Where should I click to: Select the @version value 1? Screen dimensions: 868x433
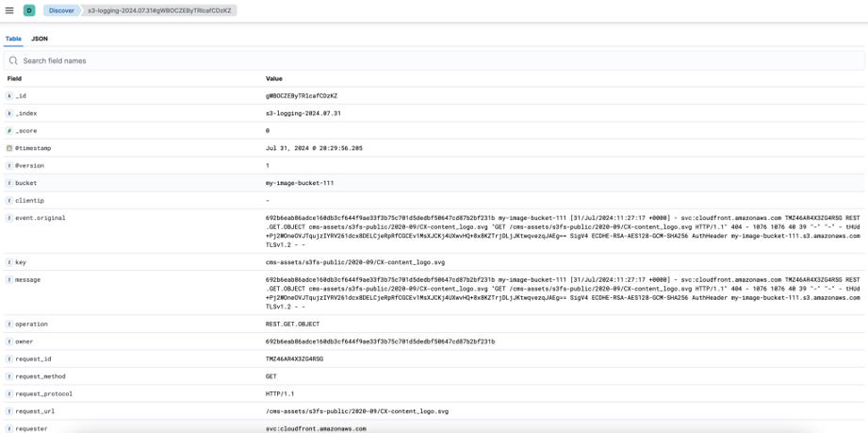tap(268, 166)
